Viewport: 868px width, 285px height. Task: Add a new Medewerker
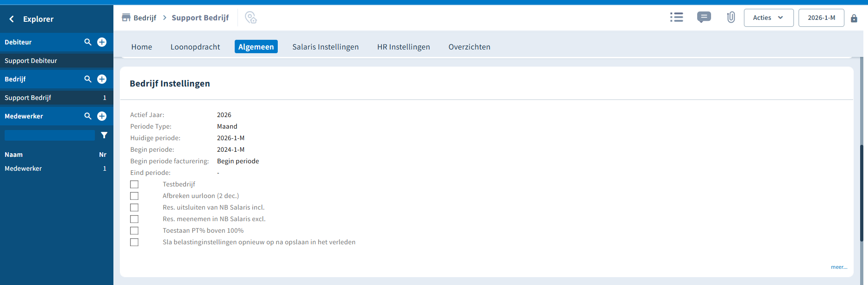(102, 116)
